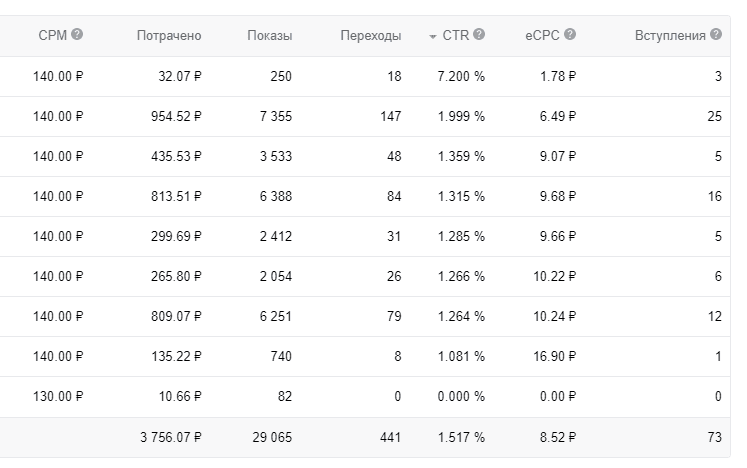Click the CTR column header text
The image size is (747, 468).
456,35
